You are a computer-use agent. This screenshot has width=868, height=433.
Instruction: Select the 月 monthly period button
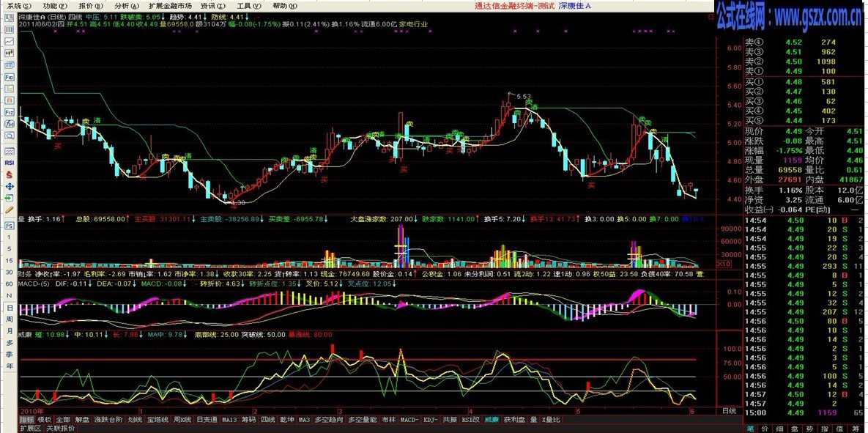pyautogui.click(x=10, y=330)
